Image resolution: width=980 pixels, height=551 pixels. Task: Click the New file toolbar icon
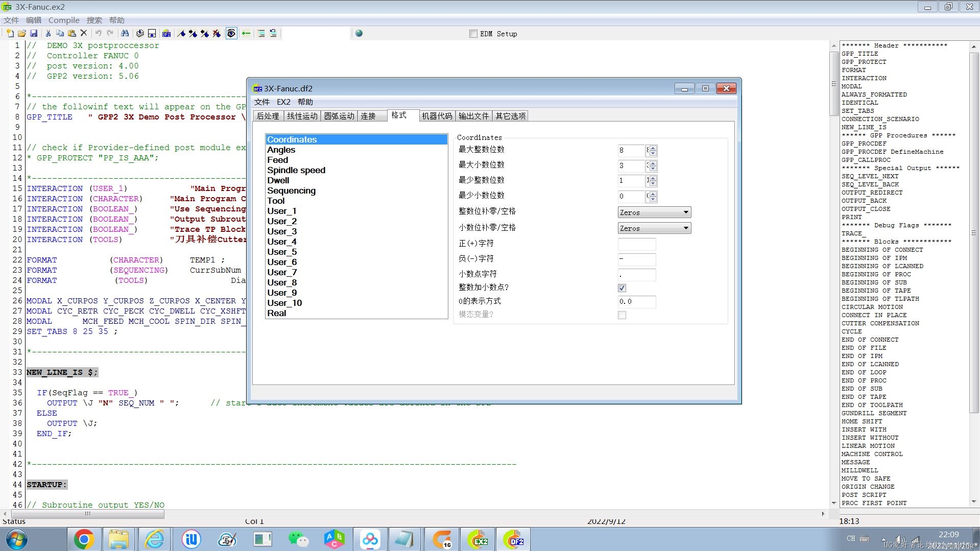tap(10, 33)
